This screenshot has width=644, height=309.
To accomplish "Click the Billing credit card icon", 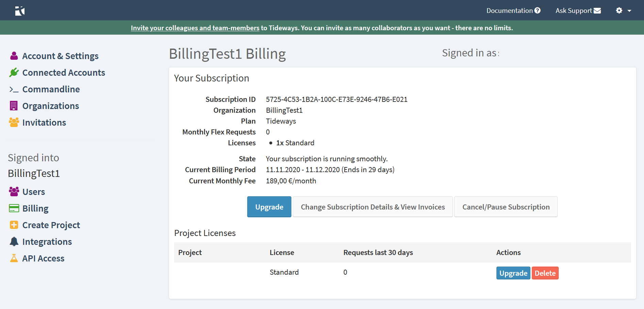I will 14,208.
